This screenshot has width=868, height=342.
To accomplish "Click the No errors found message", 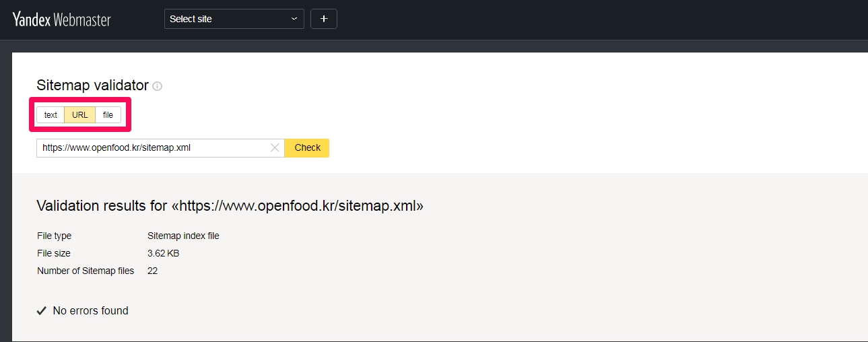I will pos(90,310).
